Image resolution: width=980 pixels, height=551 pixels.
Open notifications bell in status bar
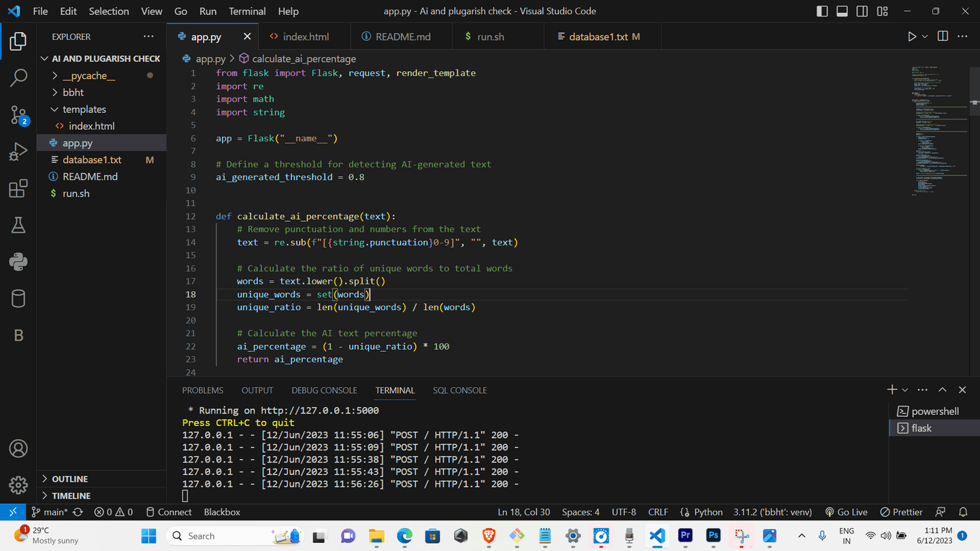coord(963,512)
